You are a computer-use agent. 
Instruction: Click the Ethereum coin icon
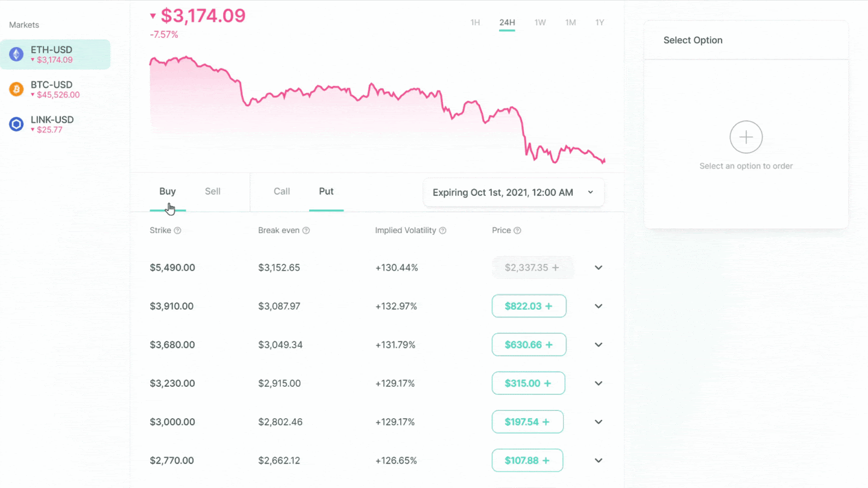[16, 54]
